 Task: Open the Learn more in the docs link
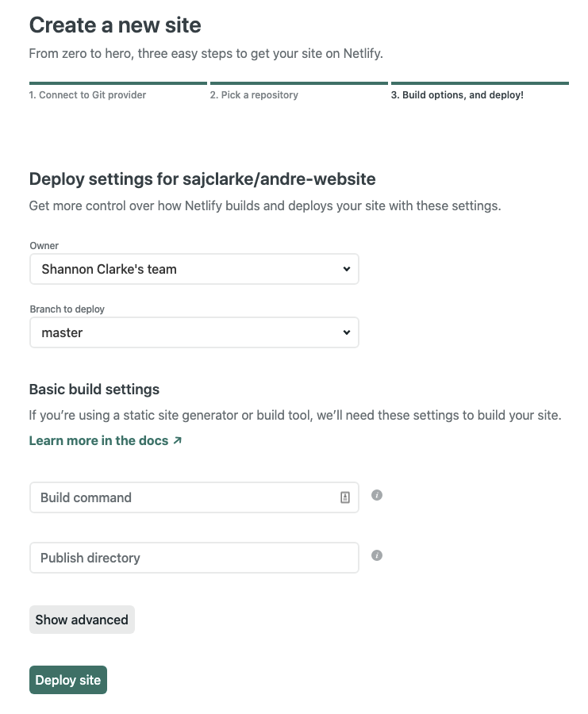[x=98, y=440]
